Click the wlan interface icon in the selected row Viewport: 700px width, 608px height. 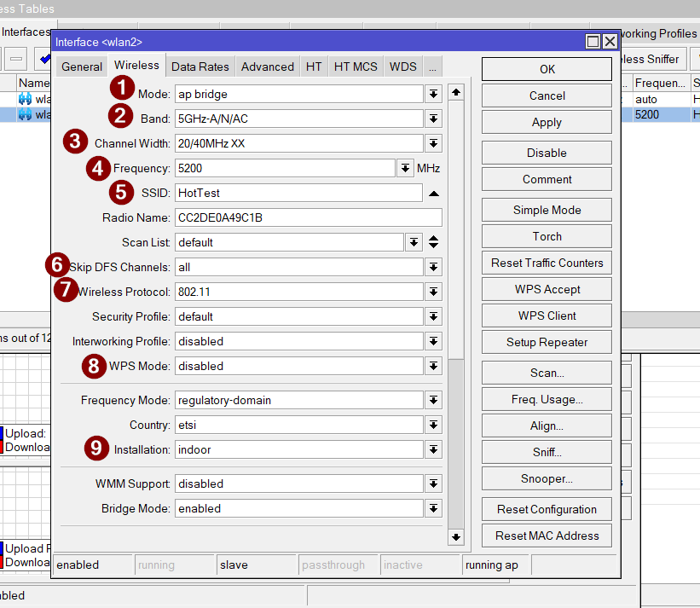(25, 115)
